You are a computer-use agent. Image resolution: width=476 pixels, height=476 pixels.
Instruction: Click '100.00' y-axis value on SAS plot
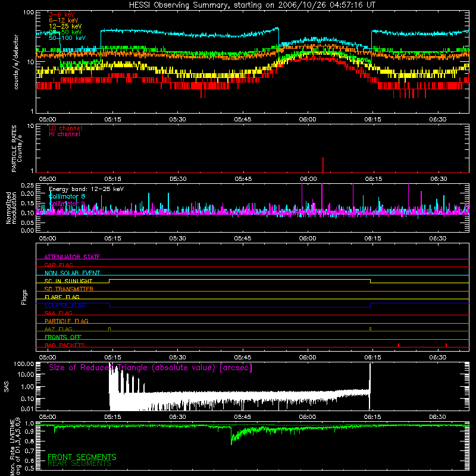[x=24, y=364]
